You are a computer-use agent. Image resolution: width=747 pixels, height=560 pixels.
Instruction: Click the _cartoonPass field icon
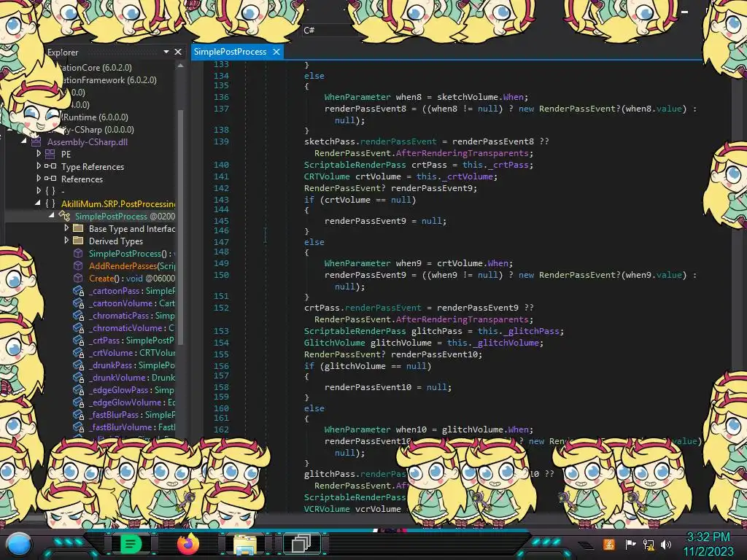[x=79, y=290]
